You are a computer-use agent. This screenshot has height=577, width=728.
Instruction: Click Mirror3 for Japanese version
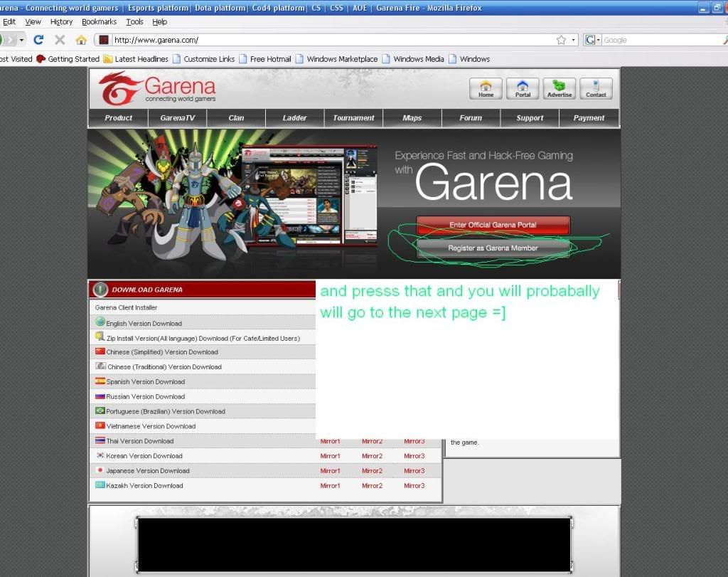(414, 470)
